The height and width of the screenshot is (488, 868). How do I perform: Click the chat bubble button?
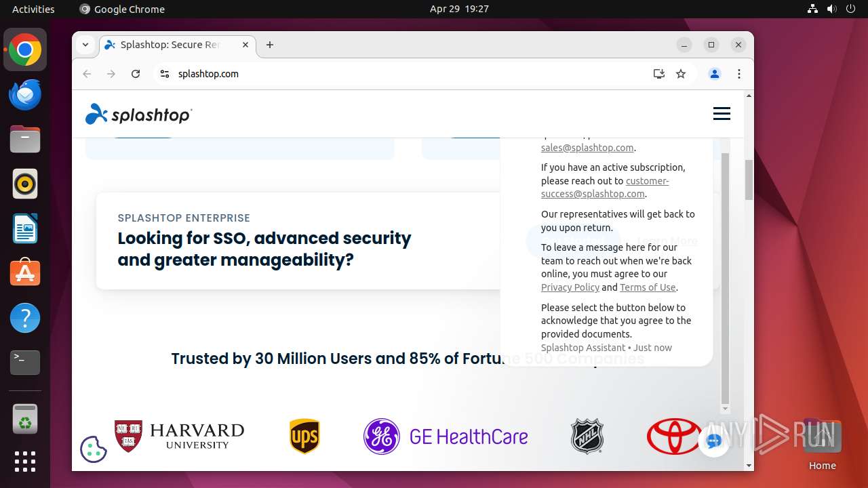coord(713,441)
